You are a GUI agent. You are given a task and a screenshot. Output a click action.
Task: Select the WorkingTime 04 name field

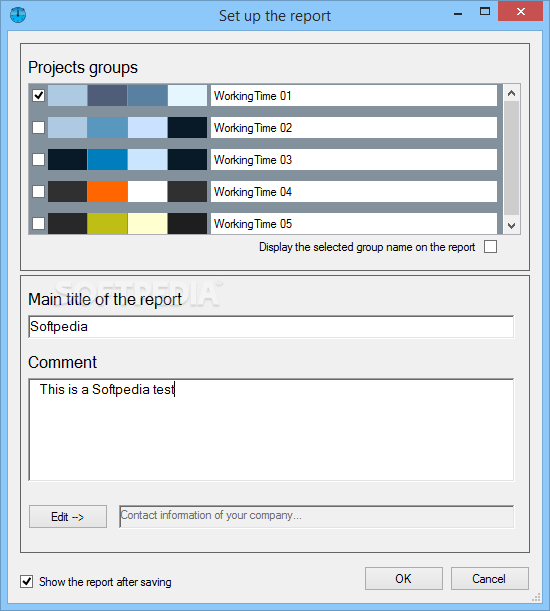pos(354,191)
